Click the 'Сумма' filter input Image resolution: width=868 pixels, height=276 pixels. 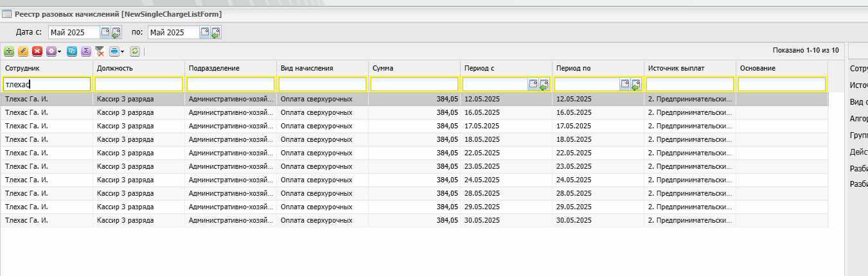pyautogui.click(x=414, y=84)
